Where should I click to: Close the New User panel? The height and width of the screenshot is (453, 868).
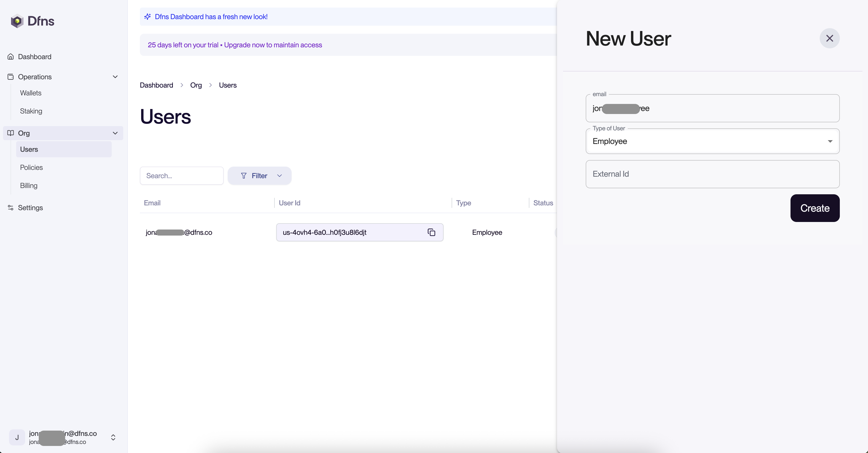[x=829, y=38]
